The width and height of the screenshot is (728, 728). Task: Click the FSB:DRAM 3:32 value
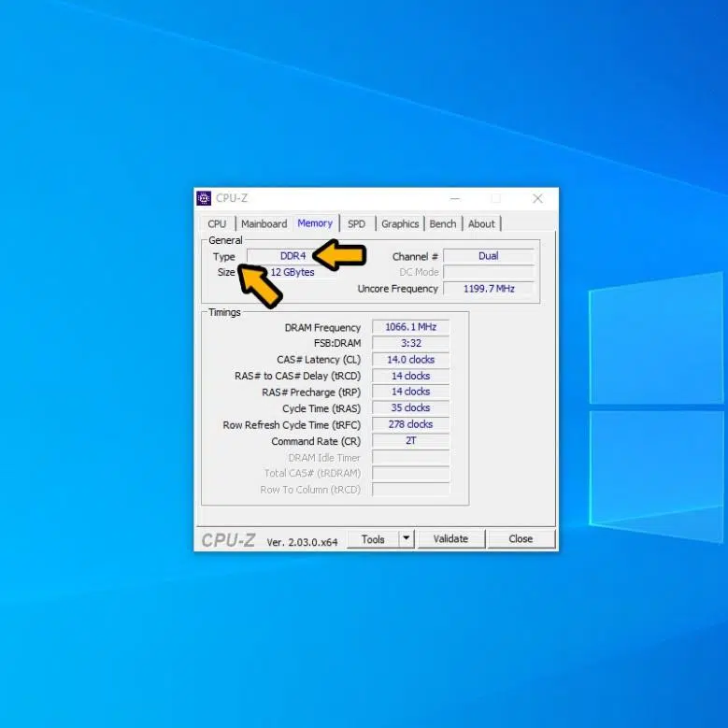[x=410, y=343]
